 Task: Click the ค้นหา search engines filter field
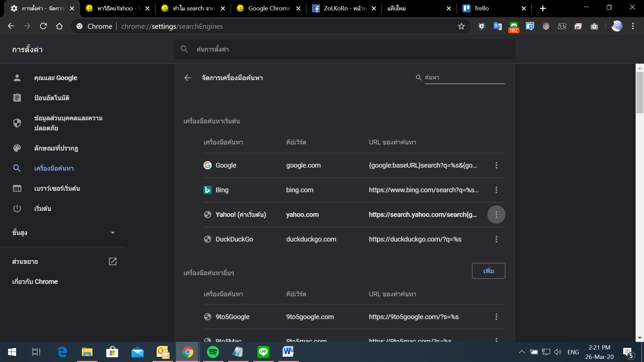(465, 77)
